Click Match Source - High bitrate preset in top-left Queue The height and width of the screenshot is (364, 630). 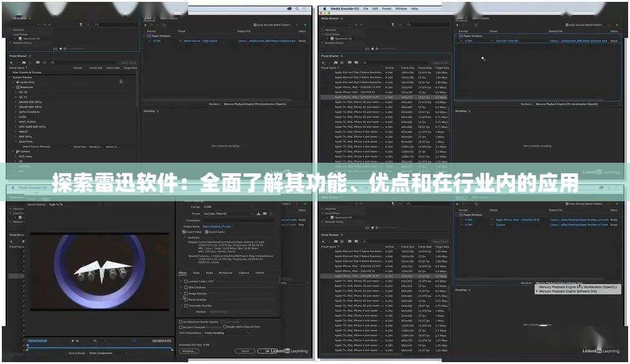point(201,41)
